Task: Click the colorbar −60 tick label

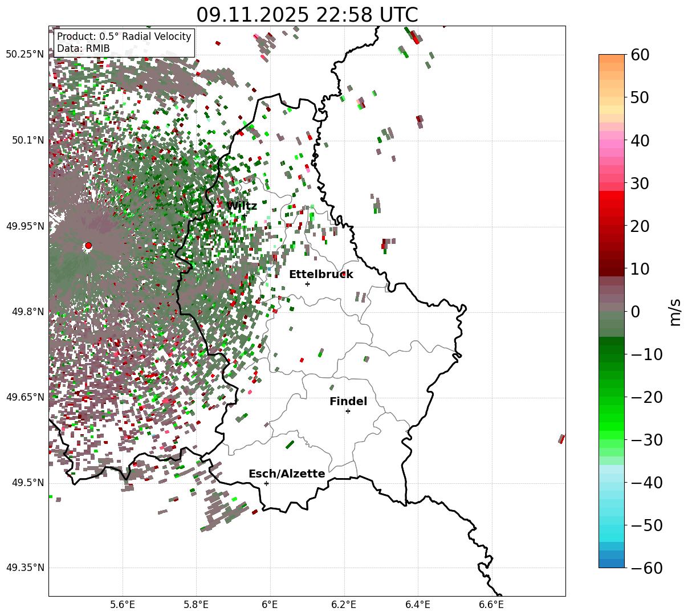Action: [x=646, y=568]
